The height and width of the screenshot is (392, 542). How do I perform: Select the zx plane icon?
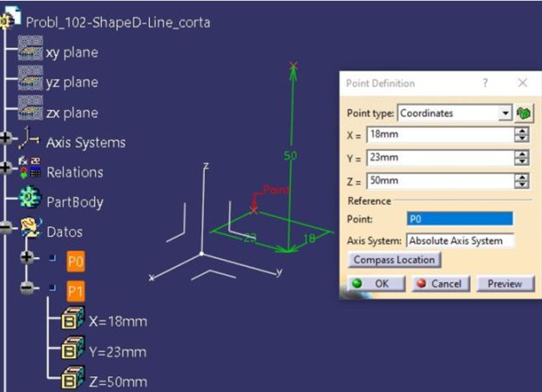[x=30, y=113]
